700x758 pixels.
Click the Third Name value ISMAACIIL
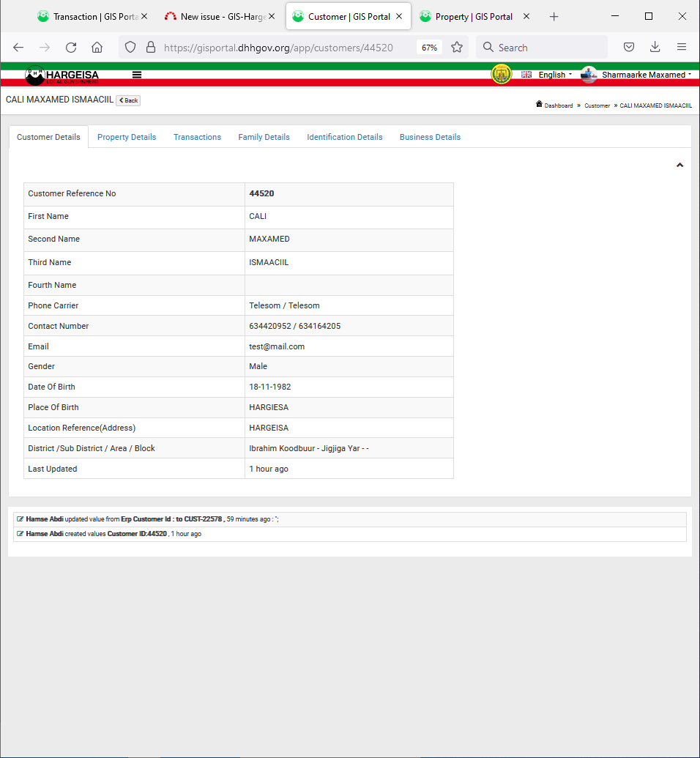pyautogui.click(x=268, y=262)
